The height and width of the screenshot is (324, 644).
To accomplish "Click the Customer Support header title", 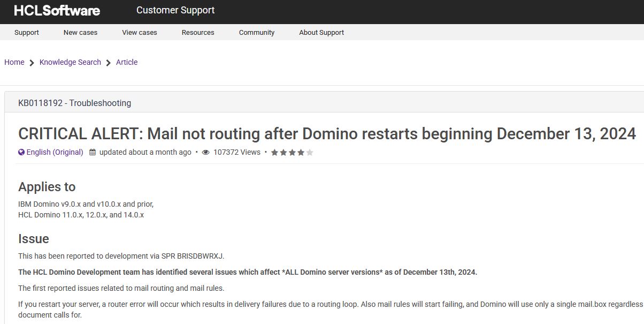I will [175, 10].
